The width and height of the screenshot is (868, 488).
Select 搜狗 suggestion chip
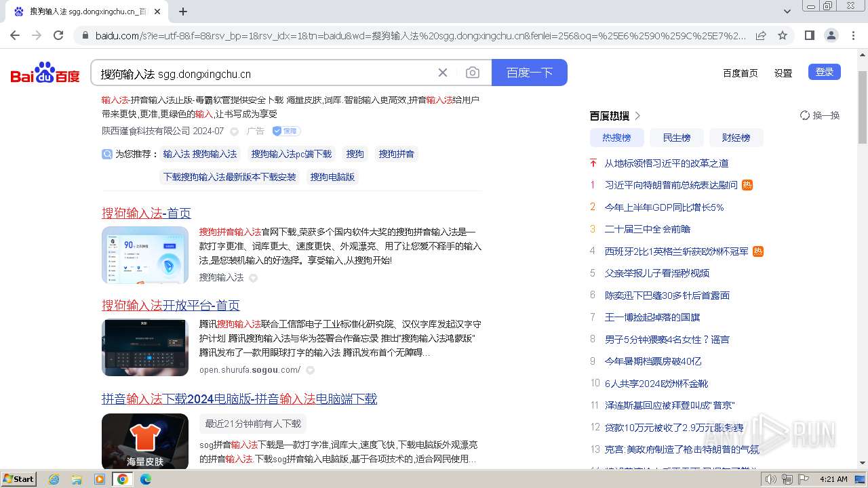(x=355, y=154)
